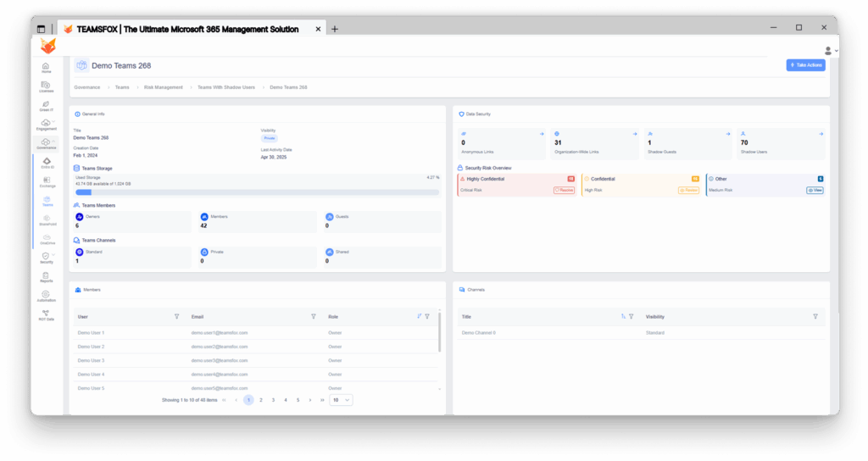Expand Security sidebar chevron

point(53,254)
